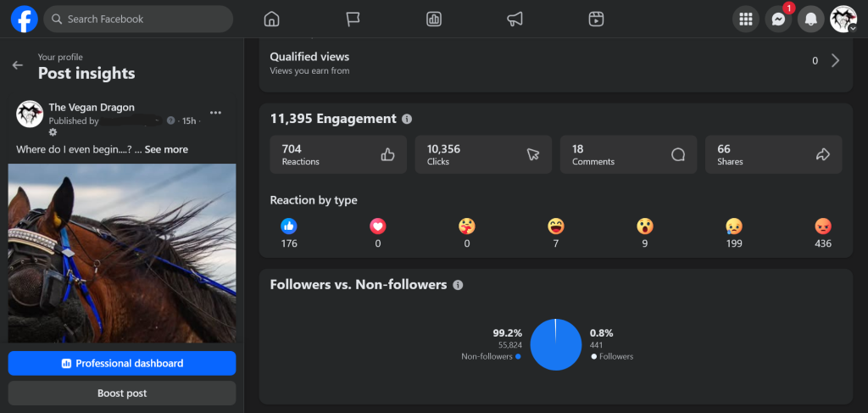The image size is (868, 413).
Task: Open the Pages flag icon
Action: coord(353,20)
